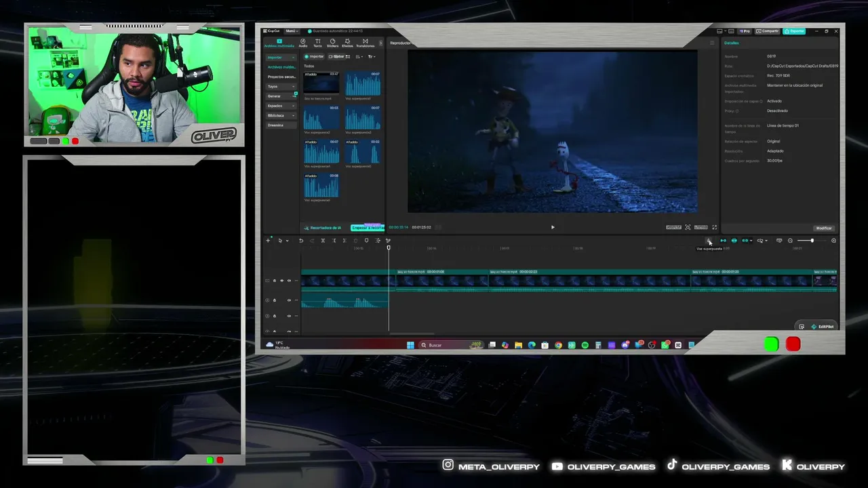Expand the Tuyos sidebar section
Screen dimensions: 868x488
[281, 86]
